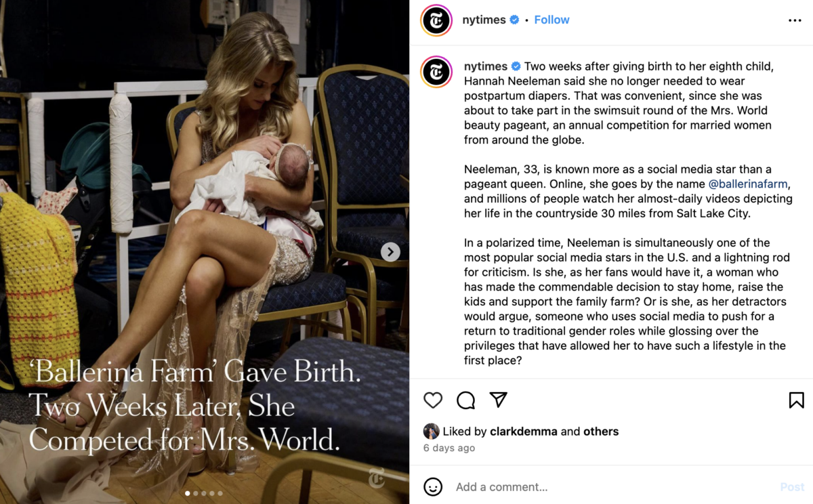Screen dimensions: 813x504
Task: Click the small avatar next to Liked by
Action: [431, 432]
